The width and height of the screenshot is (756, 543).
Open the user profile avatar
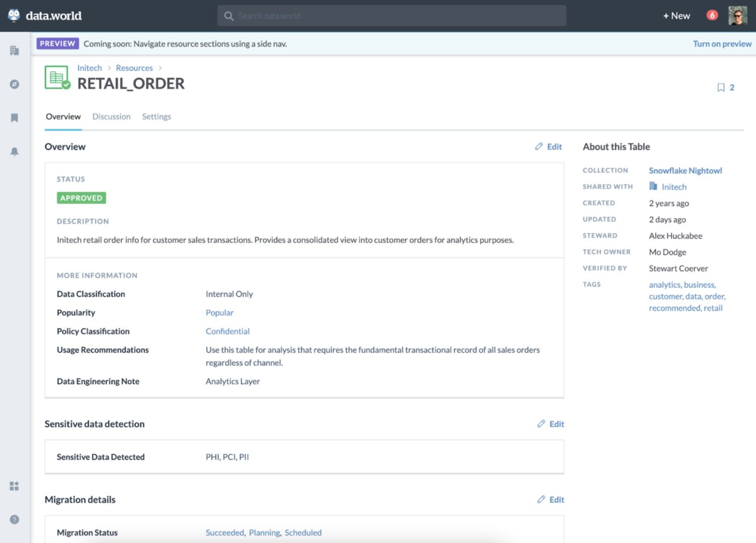coord(738,16)
